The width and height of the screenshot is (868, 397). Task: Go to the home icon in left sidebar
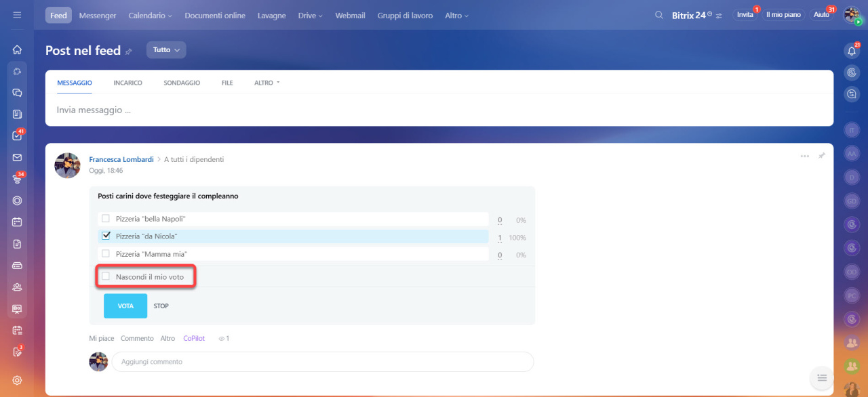(x=17, y=49)
